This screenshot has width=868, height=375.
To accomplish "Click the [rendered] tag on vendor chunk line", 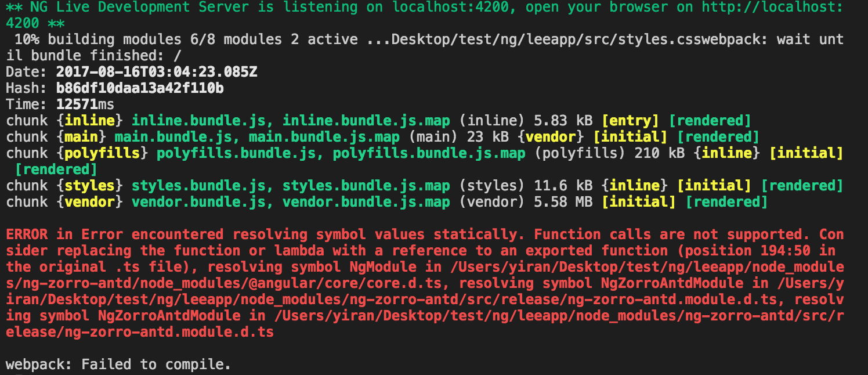I will pos(727,203).
